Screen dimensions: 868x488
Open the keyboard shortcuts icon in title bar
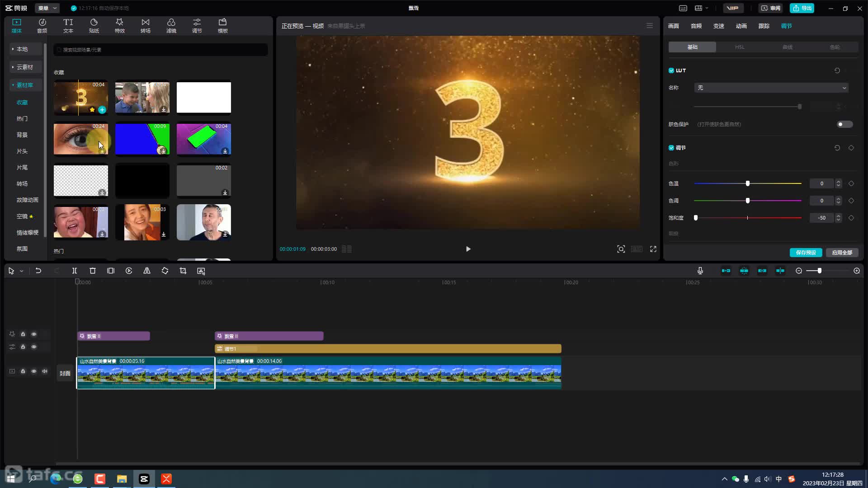pos(683,8)
